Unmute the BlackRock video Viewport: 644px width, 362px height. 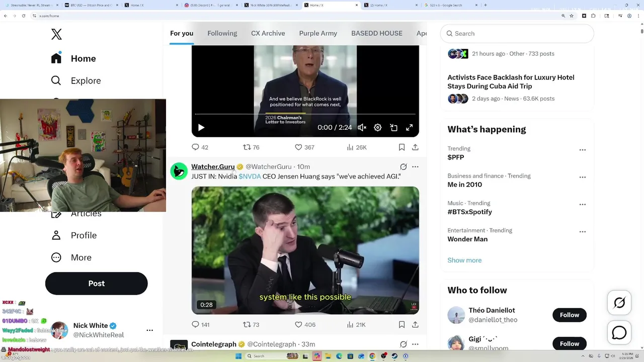[362, 128]
